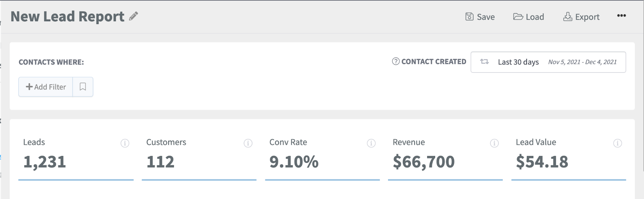Image resolution: width=644 pixels, height=199 pixels.
Task: Save the report
Action: pyautogui.click(x=480, y=17)
